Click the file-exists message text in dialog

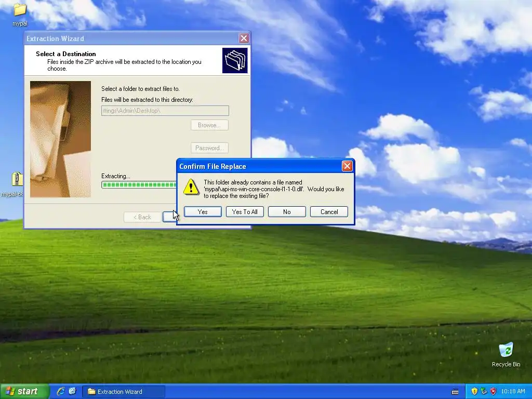pyautogui.click(x=274, y=189)
